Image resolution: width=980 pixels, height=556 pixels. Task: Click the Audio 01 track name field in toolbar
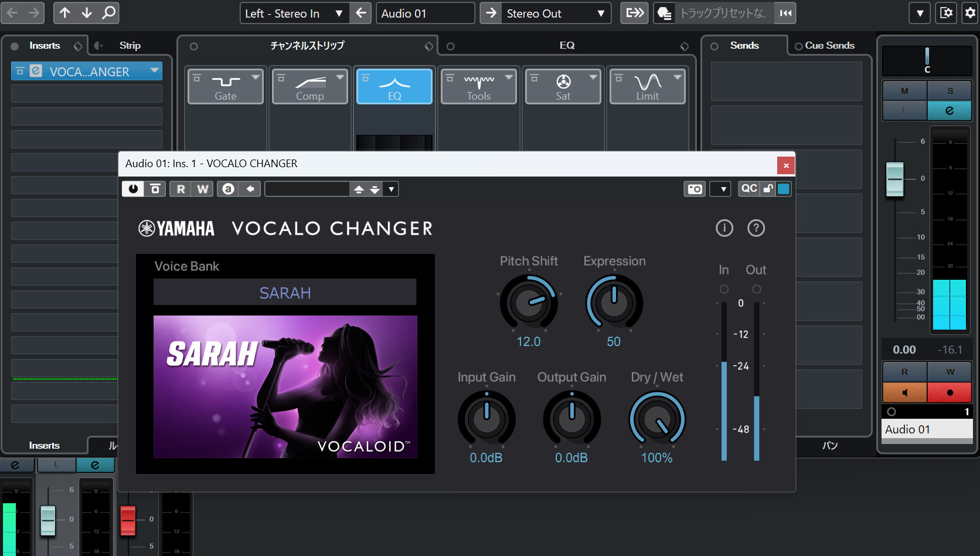(x=425, y=13)
